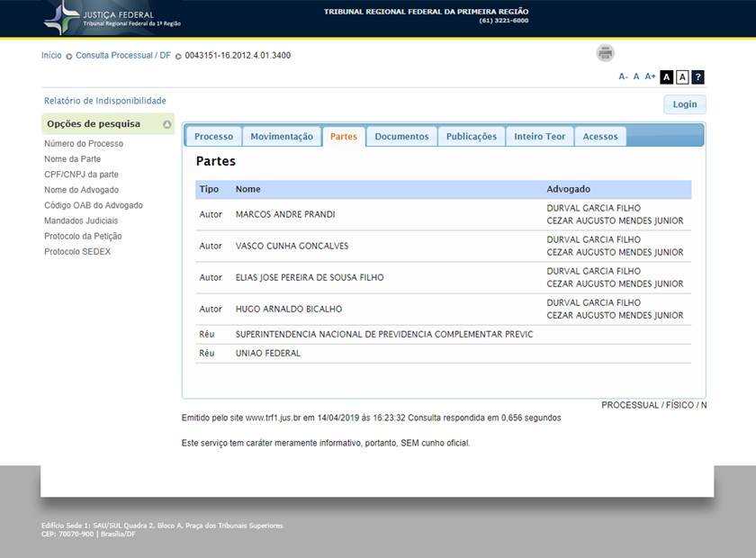Viewport: 756px width, 558px height.
Task: Click the Partes section heading
Action: coord(215,161)
